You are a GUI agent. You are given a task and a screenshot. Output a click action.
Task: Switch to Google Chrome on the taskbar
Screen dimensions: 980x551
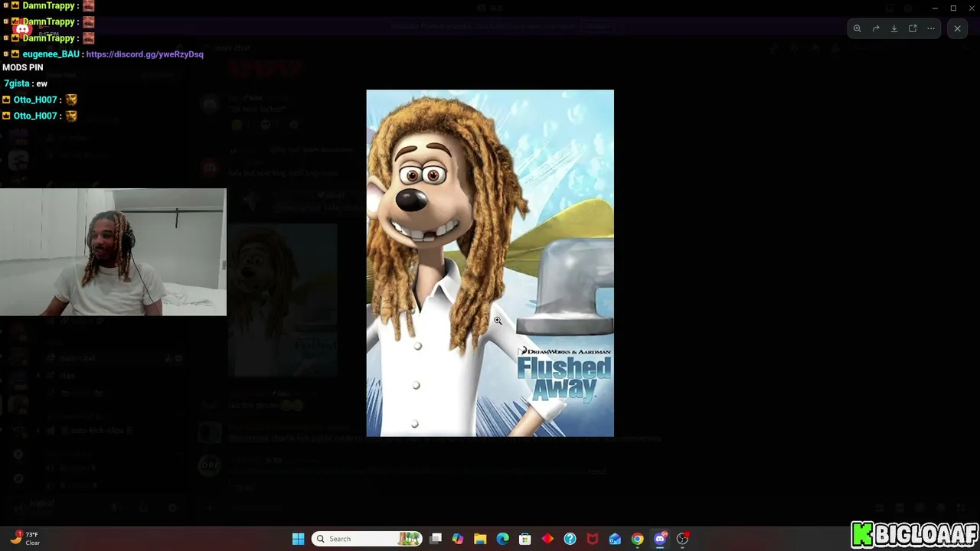tap(637, 539)
